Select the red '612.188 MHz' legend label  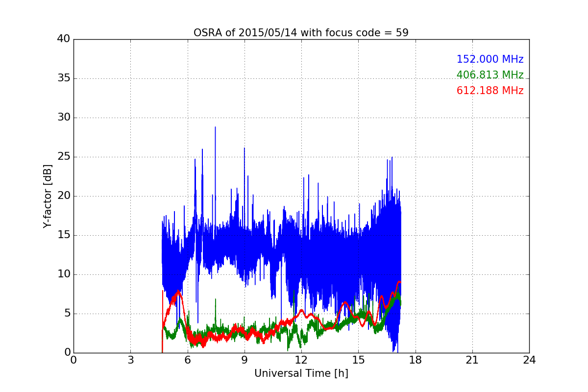pos(490,91)
